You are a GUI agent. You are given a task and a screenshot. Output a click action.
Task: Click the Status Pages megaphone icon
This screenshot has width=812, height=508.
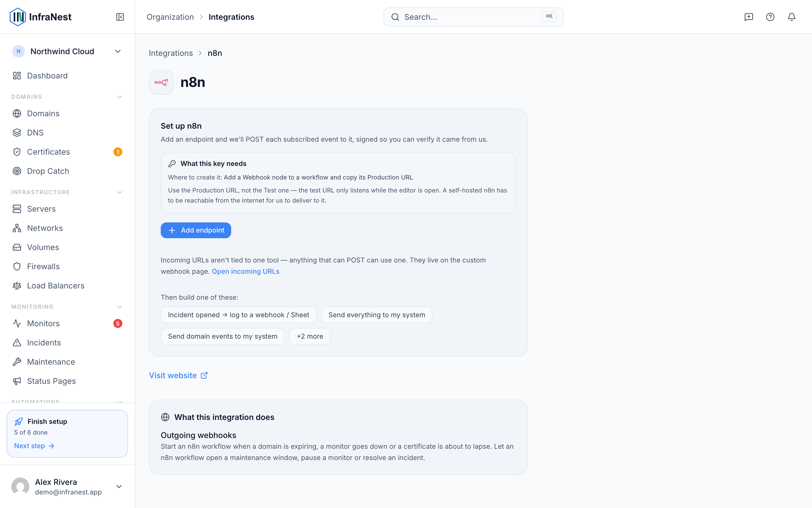pyautogui.click(x=17, y=381)
